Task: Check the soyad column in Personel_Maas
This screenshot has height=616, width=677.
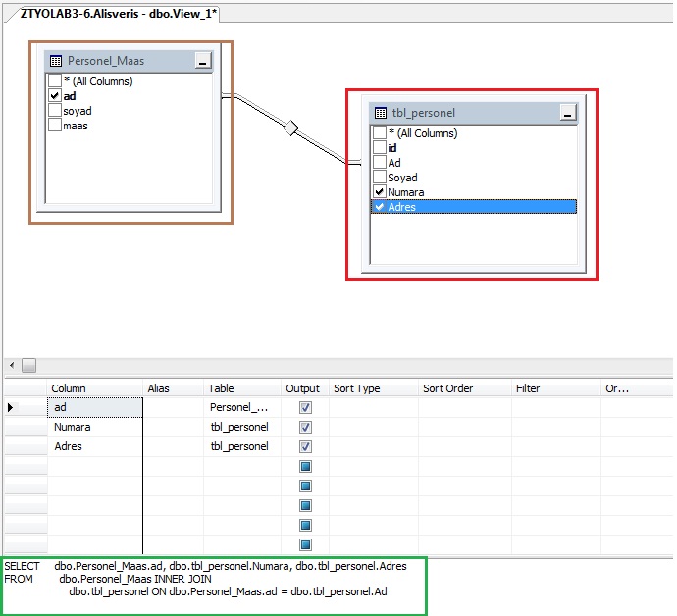Action: [x=56, y=111]
